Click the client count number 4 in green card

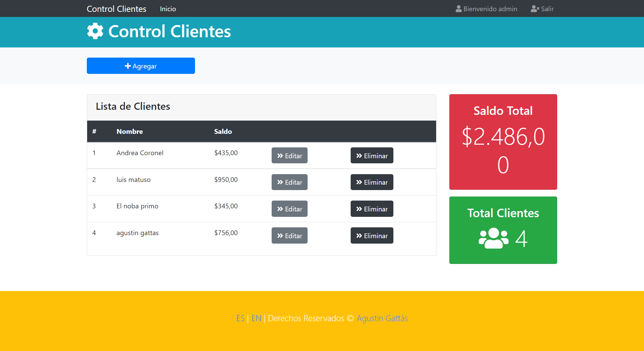pos(521,239)
